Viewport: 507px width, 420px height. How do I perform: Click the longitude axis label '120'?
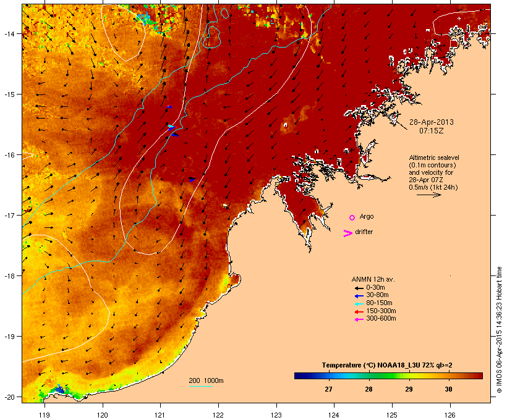pos(103,415)
